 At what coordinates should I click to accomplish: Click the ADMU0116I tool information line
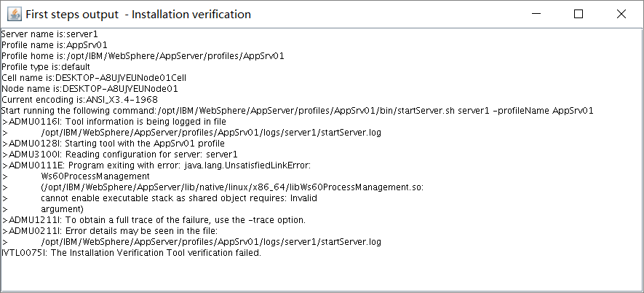point(114,122)
